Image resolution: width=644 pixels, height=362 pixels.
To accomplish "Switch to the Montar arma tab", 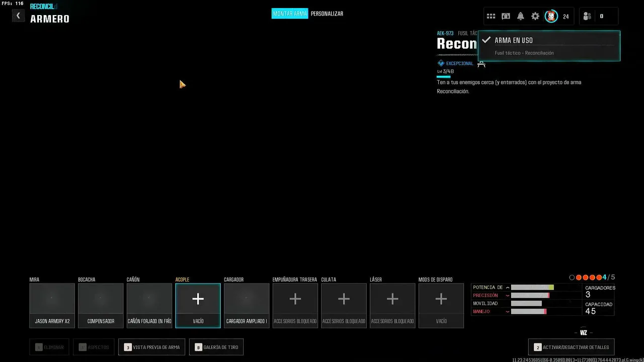I will [290, 14].
